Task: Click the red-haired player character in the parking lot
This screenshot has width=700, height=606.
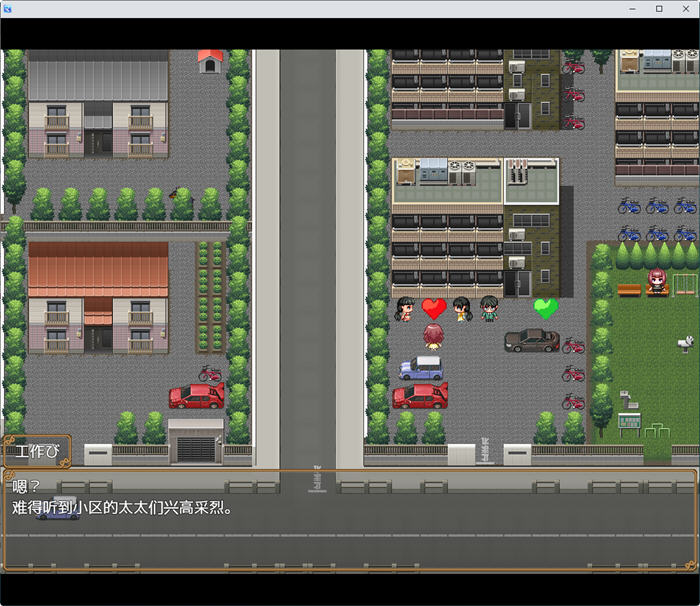Action: point(433,336)
